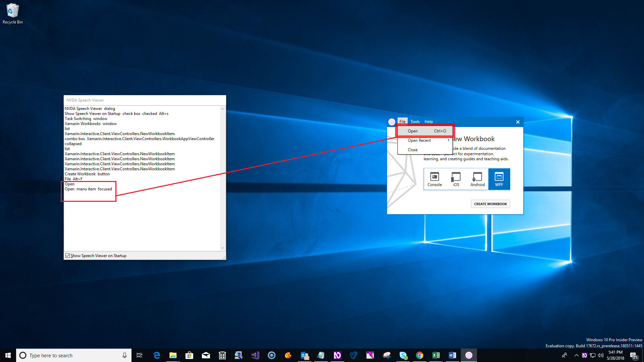The height and width of the screenshot is (362, 644).
Task: Launch Google Chrome from the taskbar
Action: pos(420,355)
